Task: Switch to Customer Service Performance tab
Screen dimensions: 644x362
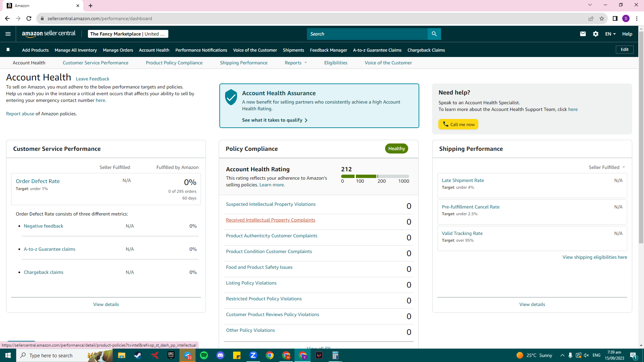Action: click(96, 63)
